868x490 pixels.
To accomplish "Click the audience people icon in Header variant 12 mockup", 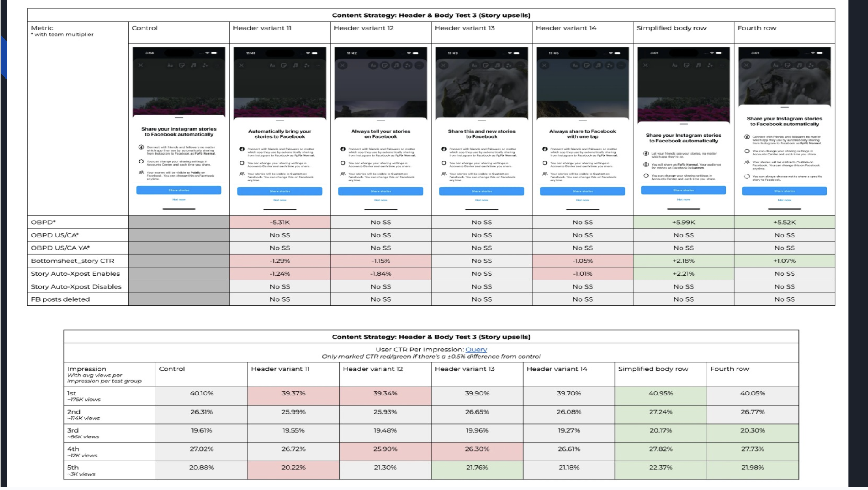I will point(343,174).
